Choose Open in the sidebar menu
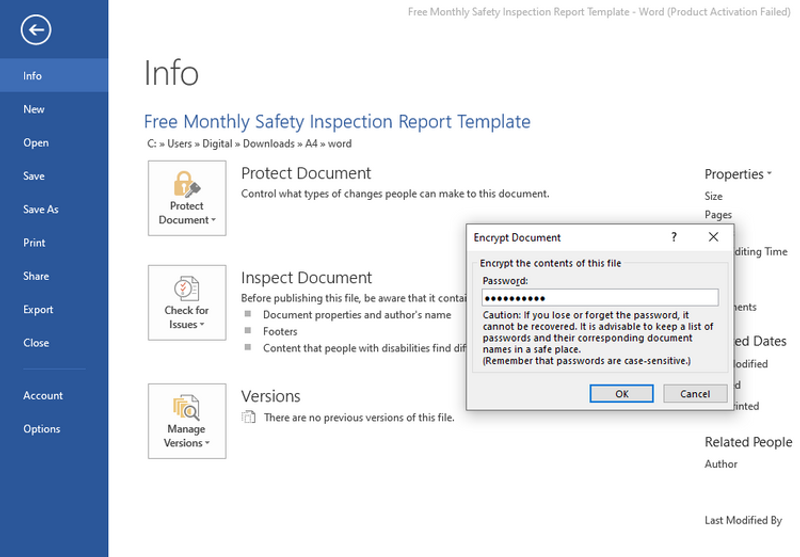 tap(54, 142)
